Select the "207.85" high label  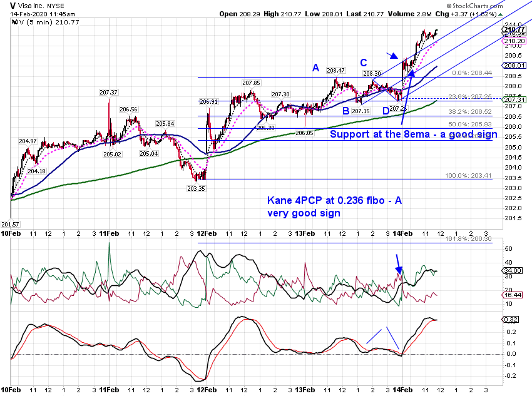point(251,83)
